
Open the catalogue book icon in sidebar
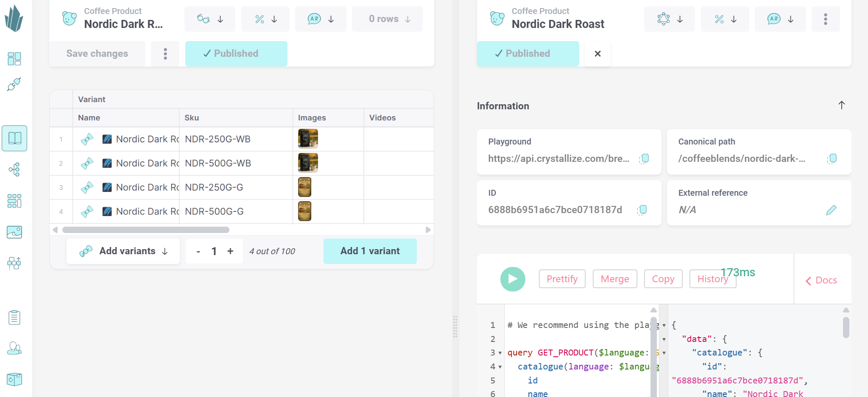(14, 138)
